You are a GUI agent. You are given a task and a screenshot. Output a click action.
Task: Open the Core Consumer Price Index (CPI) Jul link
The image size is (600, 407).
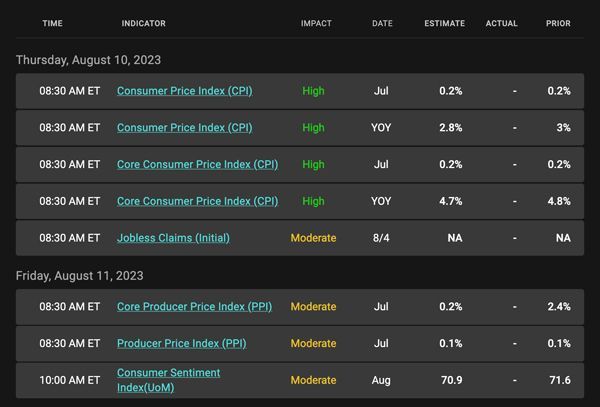pyautogui.click(x=197, y=164)
